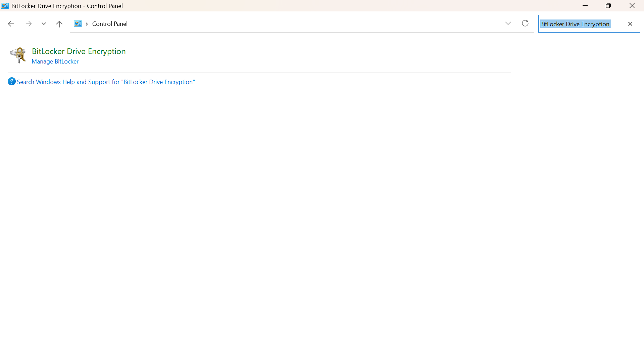Search Windows Help and Support for BitLocker
Image resolution: width=644 pixels, height=338 pixels.
tap(106, 82)
